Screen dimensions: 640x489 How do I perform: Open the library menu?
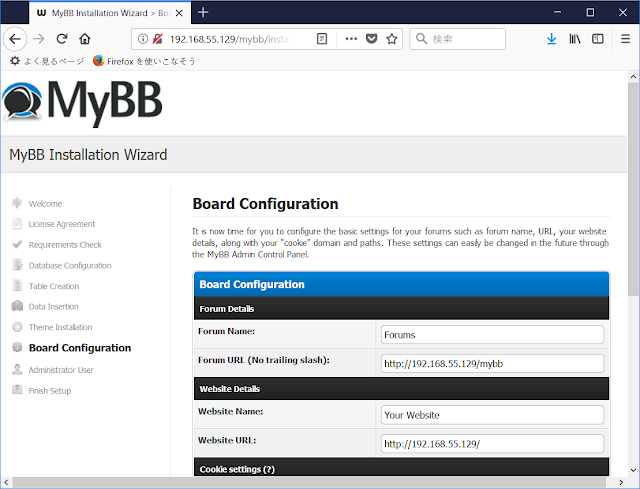click(x=575, y=39)
